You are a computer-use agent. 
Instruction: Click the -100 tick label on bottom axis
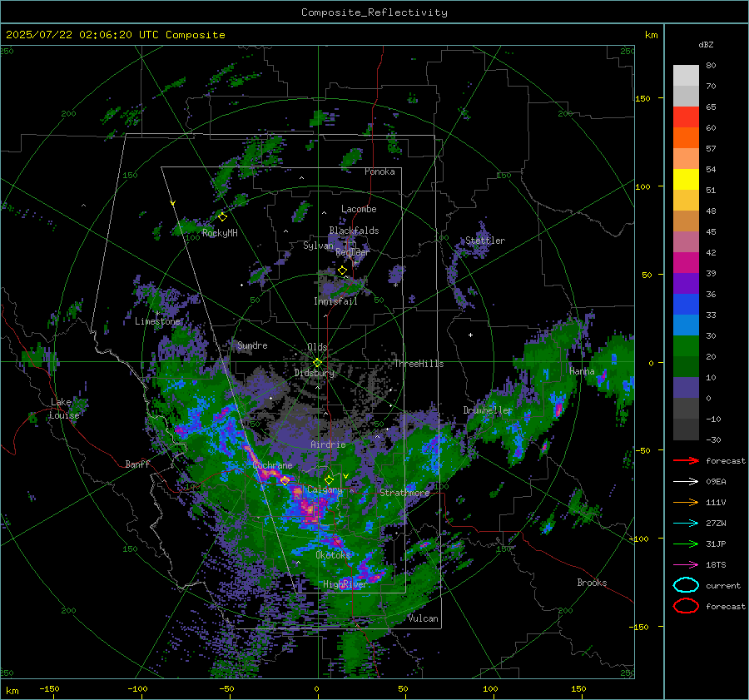tap(137, 688)
